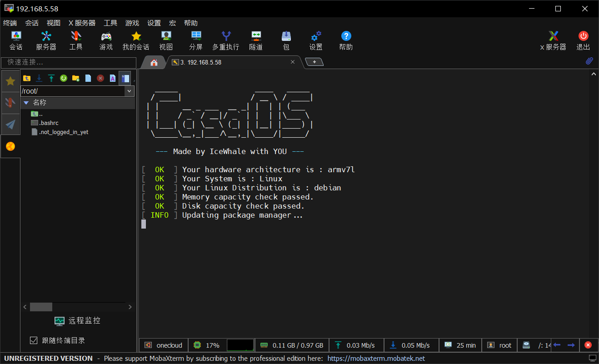The height and width of the screenshot is (364, 599).
Task: Open the X 服务器 icon at toolbar right
Action: 553,40
